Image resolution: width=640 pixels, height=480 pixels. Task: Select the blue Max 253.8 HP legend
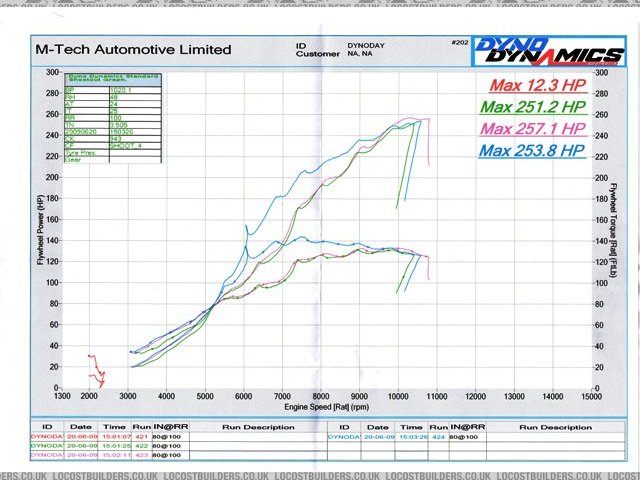click(x=532, y=151)
